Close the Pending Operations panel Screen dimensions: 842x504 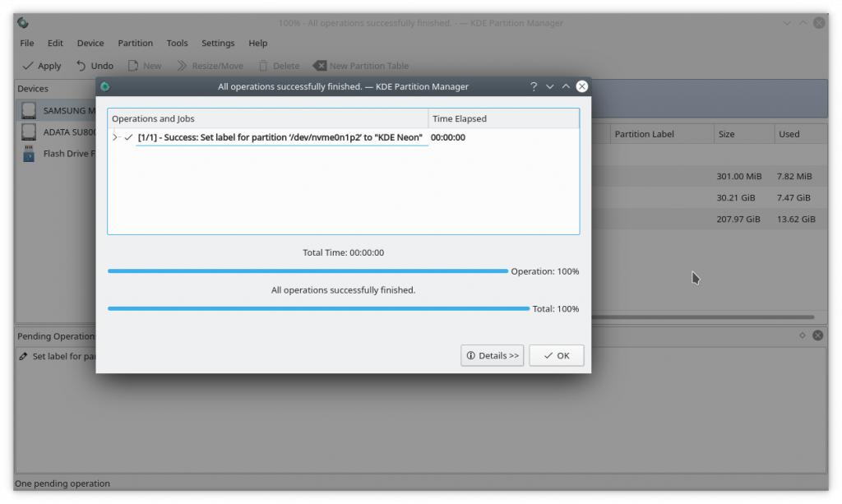(x=817, y=335)
